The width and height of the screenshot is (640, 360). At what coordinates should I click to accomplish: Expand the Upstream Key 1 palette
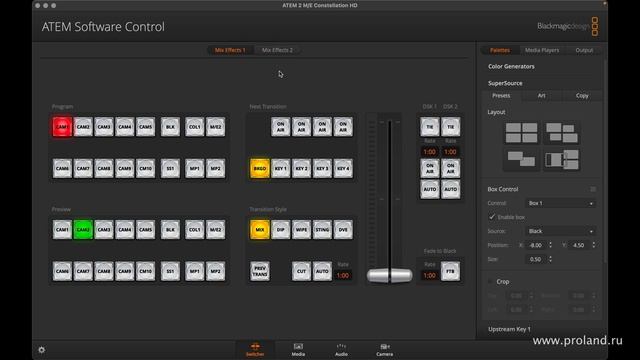coord(509,329)
